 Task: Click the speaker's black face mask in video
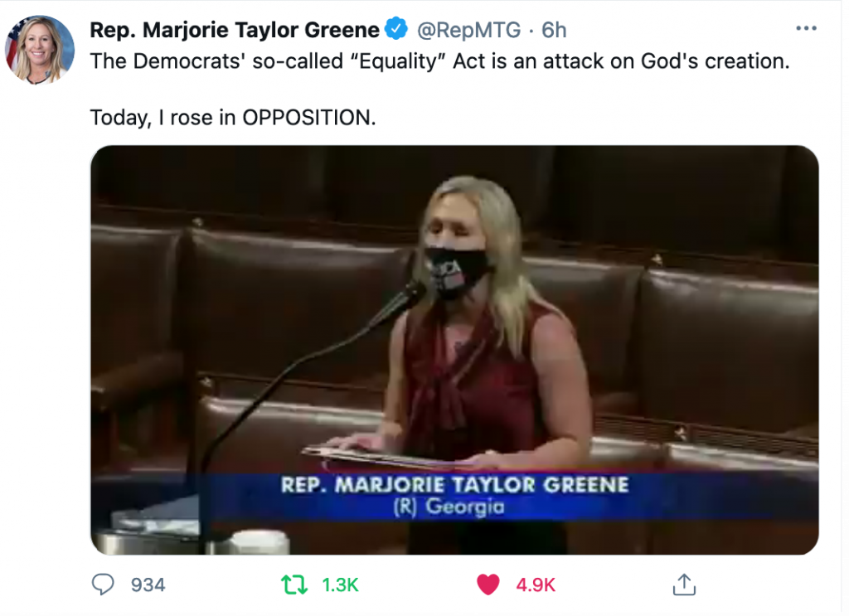tap(458, 272)
